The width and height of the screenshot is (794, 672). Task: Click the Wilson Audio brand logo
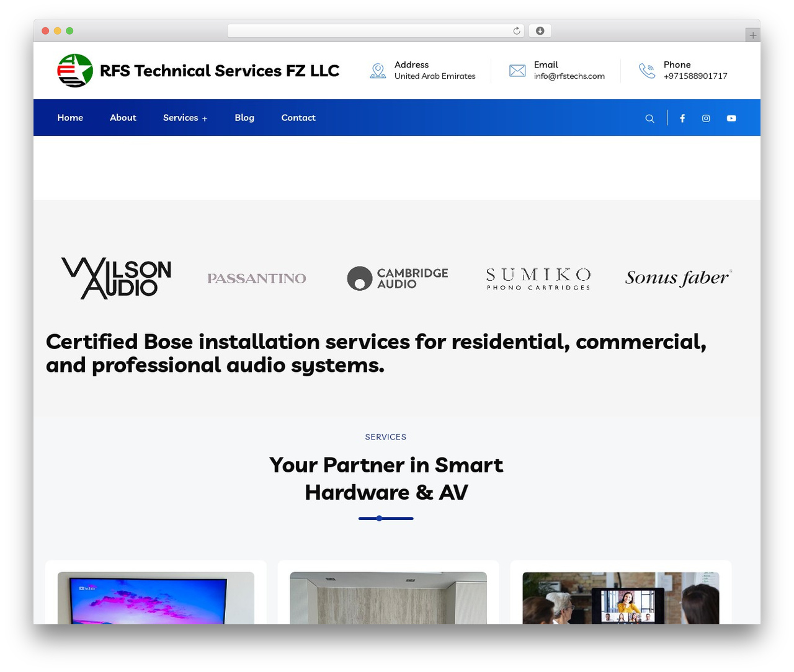click(x=117, y=278)
